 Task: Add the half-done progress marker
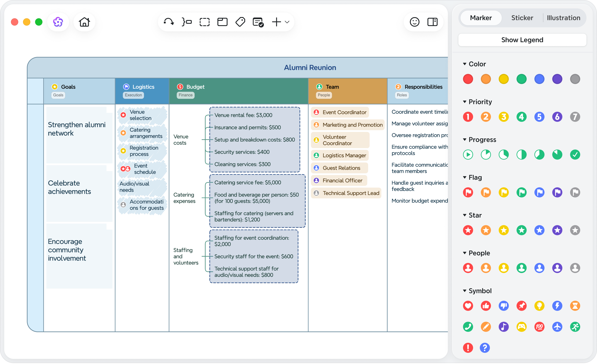coord(521,155)
